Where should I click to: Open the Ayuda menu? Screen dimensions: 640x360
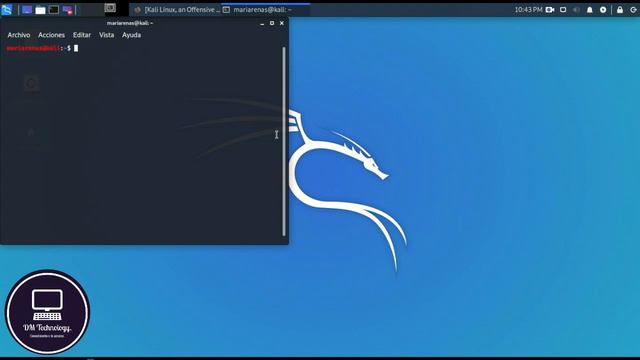click(x=131, y=35)
